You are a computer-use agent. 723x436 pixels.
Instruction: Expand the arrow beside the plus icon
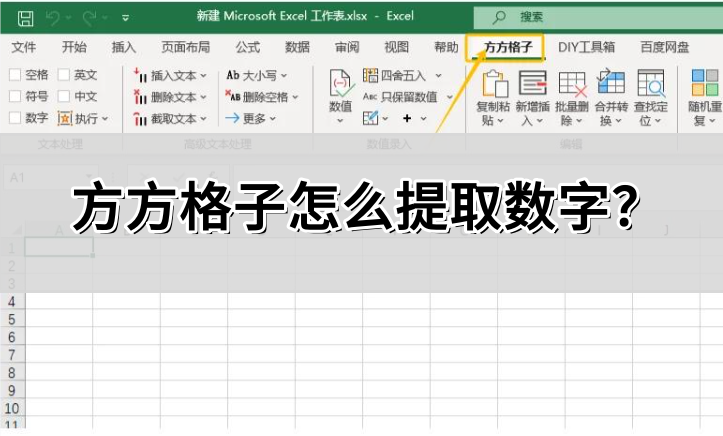(x=423, y=119)
